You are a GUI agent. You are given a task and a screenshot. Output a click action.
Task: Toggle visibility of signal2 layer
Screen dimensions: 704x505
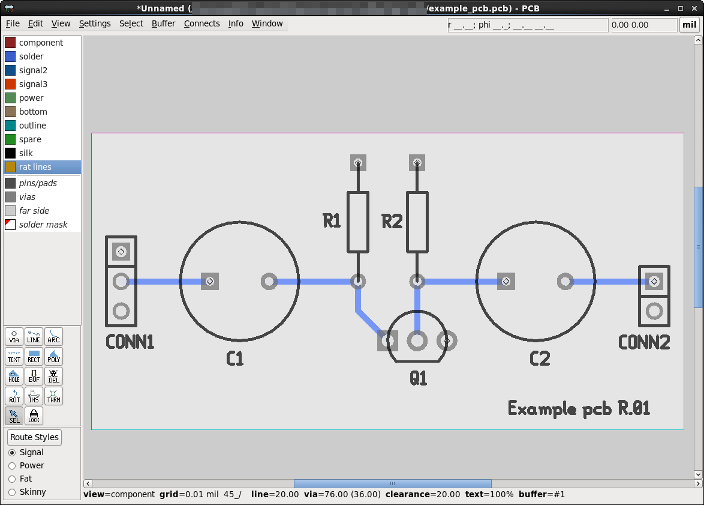(10, 70)
